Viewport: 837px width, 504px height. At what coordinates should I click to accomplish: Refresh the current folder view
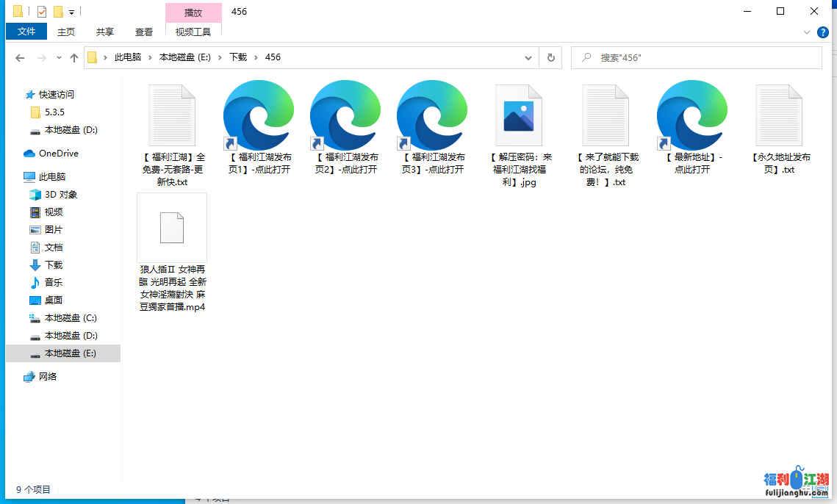pyautogui.click(x=550, y=57)
